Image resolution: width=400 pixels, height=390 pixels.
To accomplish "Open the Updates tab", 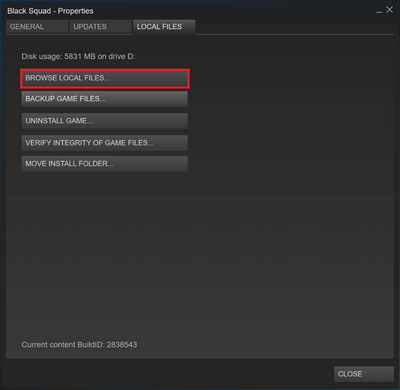I will (x=101, y=27).
